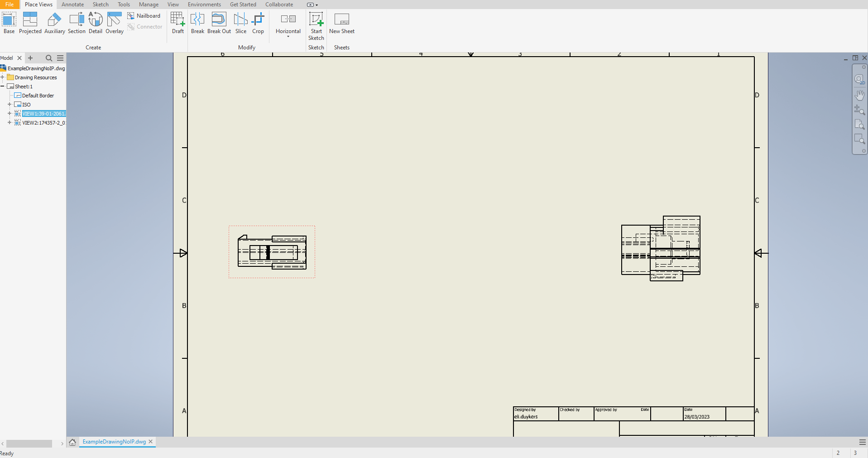
Task: Select the Crop view tool
Action: point(258,21)
